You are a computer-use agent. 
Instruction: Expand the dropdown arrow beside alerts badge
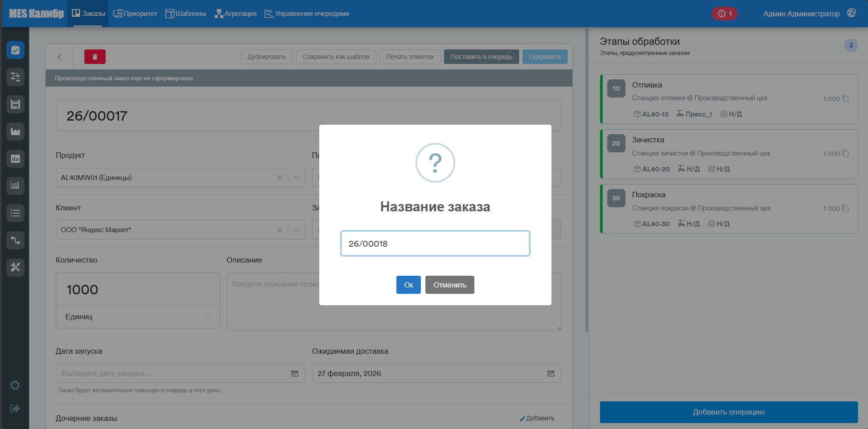tap(745, 14)
